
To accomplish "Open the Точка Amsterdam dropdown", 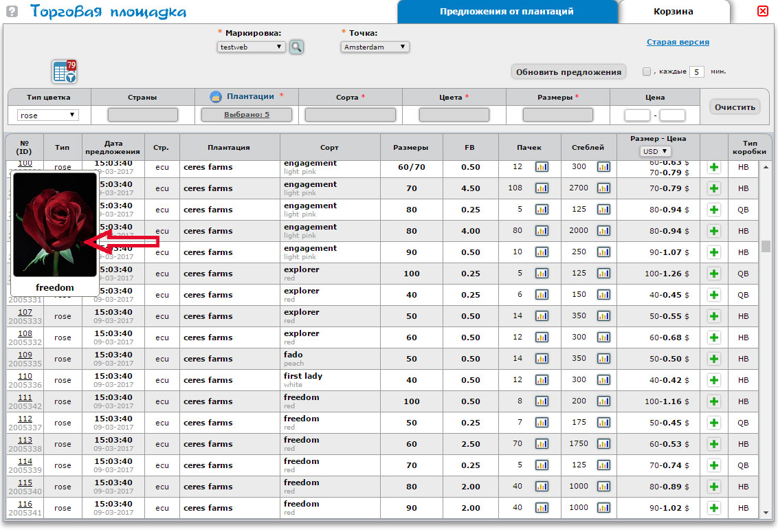I will (x=375, y=47).
